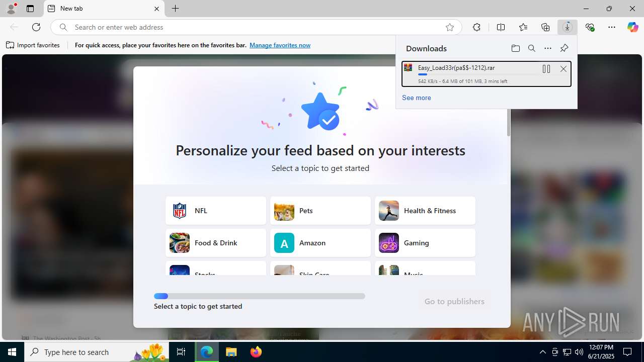Viewport: 644px width, 362px height.
Task: Click the Gaming controller icon
Action: tap(389, 243)
